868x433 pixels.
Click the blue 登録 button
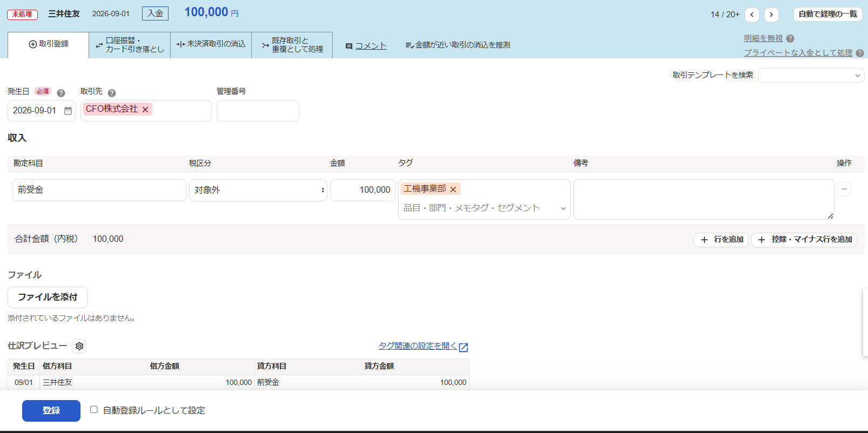click(51, 411)
